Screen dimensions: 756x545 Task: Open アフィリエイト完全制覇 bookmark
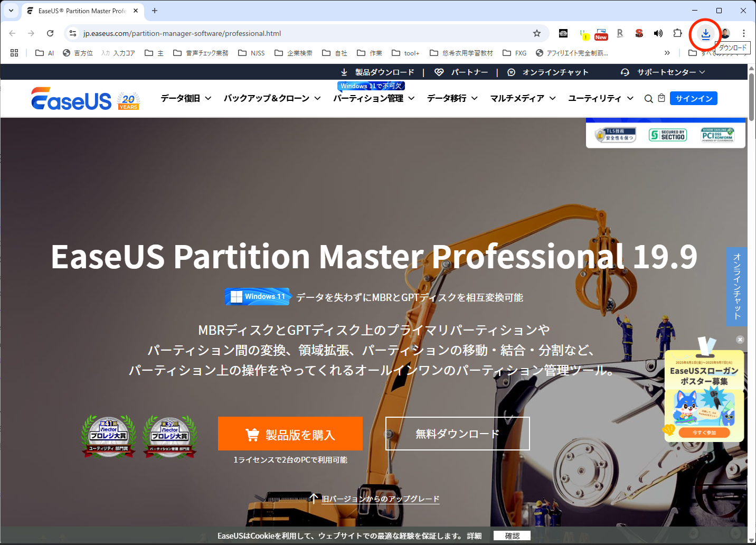tap(572, 53)
